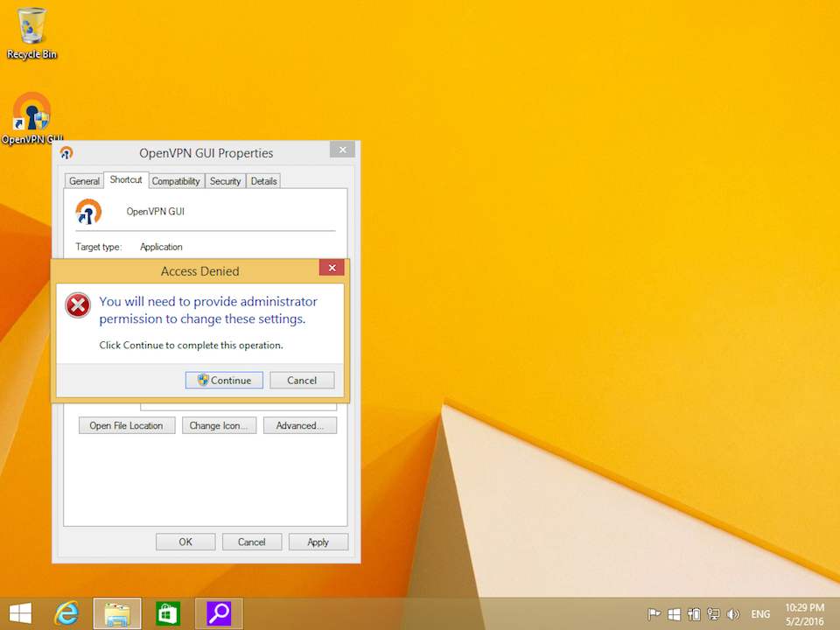Click the power/battery tray icon

click(x=694, y=614)
